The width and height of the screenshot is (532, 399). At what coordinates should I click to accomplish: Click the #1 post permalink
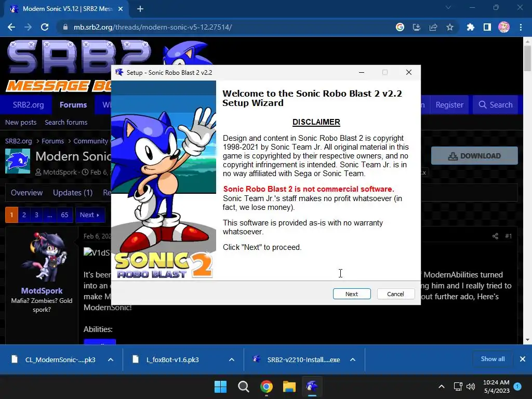tap(508, 236)
